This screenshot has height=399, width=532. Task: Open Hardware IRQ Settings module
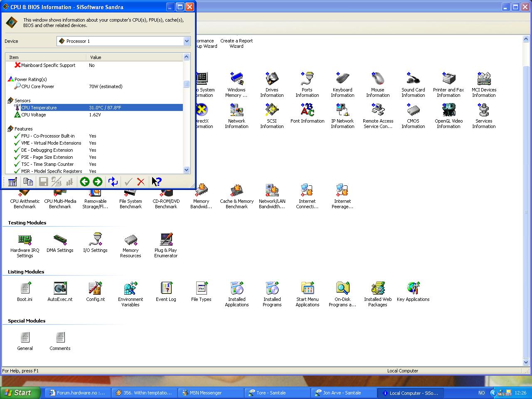tap(25, 245)
